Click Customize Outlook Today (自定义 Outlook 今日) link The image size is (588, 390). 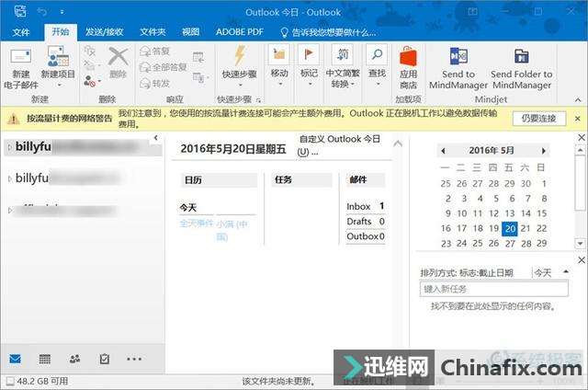pos(339,145)
